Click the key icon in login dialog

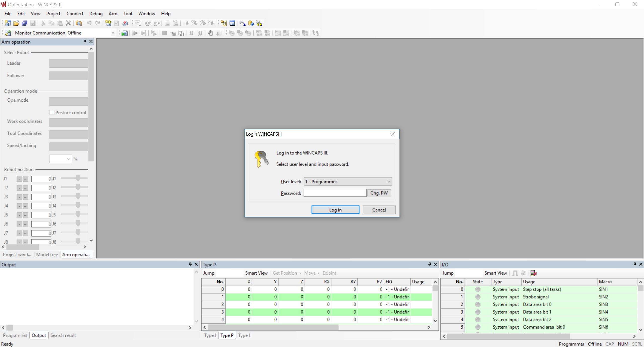(x=261, y=159)
